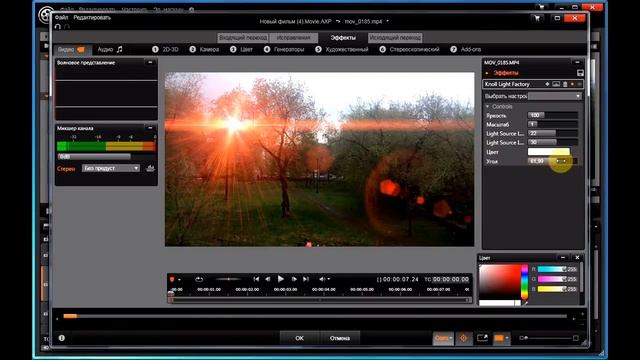Adjust the R channel slider
Image resolution: width=640 pixels, height=360 pixels.
pyautogui.click(x=552, y=269)
